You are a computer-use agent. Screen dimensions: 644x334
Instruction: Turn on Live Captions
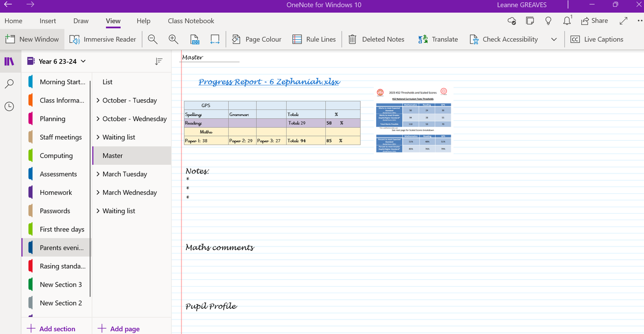[x=597, y=39]
